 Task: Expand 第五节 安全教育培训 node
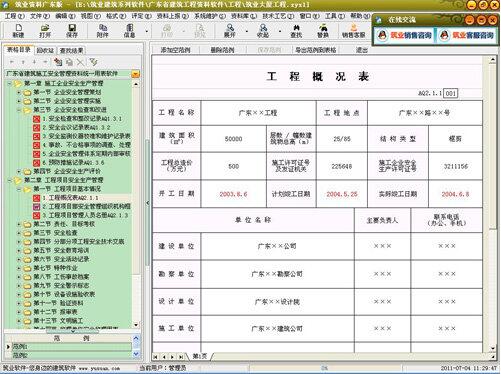pyautogui.click(x=19, y=250)
